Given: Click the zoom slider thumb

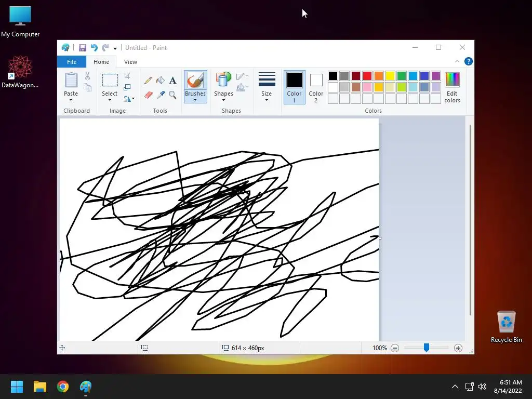Looking at the screenshot, I should click(427, 348).
